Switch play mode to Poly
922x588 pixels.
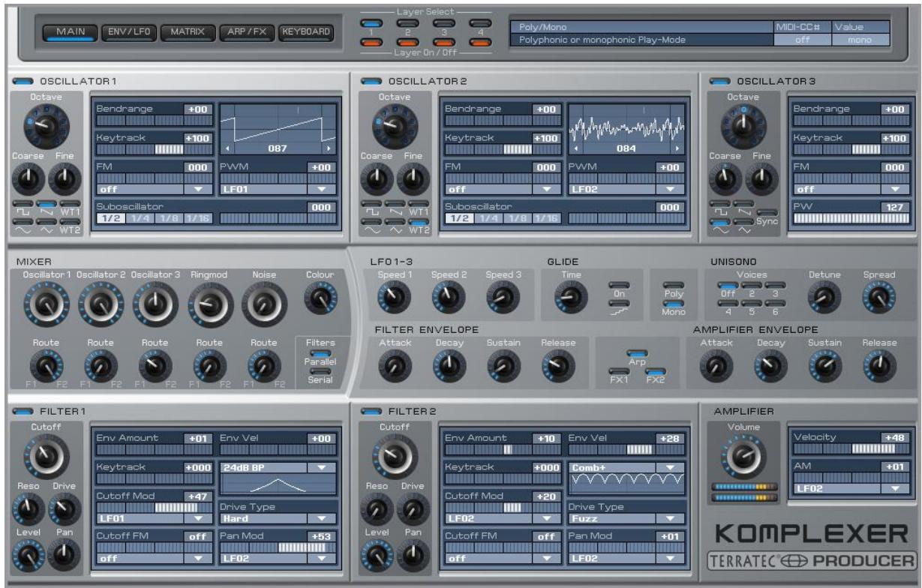(x=673, y=286)
